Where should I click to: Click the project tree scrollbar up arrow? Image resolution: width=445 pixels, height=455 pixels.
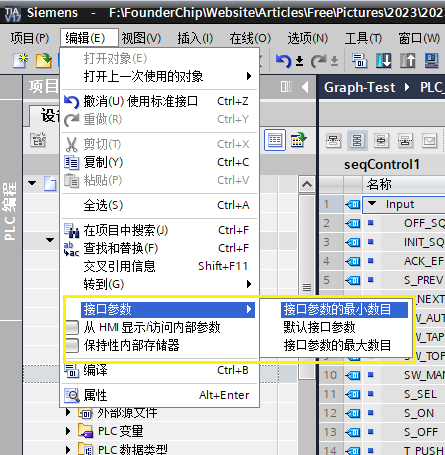click(x=307, y=184)
